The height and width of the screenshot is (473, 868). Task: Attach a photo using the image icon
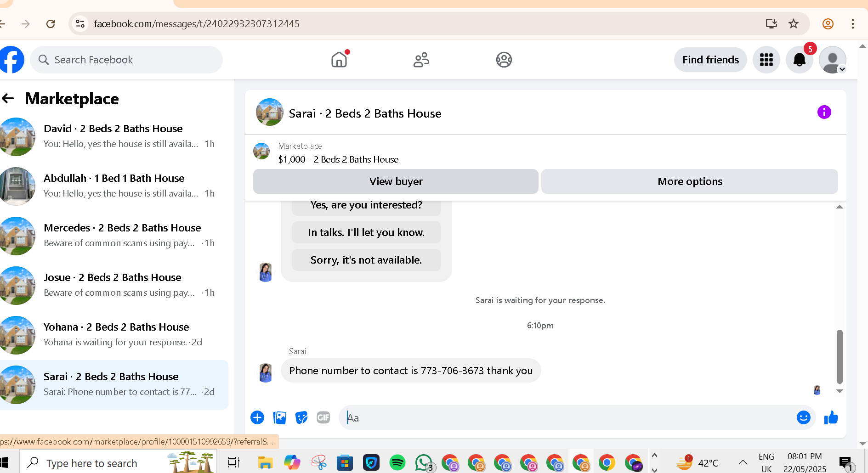[279, 417]
